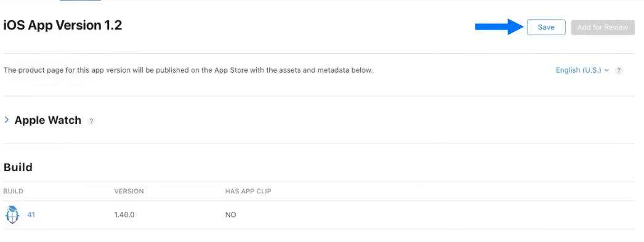Image resolution: width=644 pixels, height=242 pixels.
Task: Click the Build section heading
Action: click(x=18, y=167)
